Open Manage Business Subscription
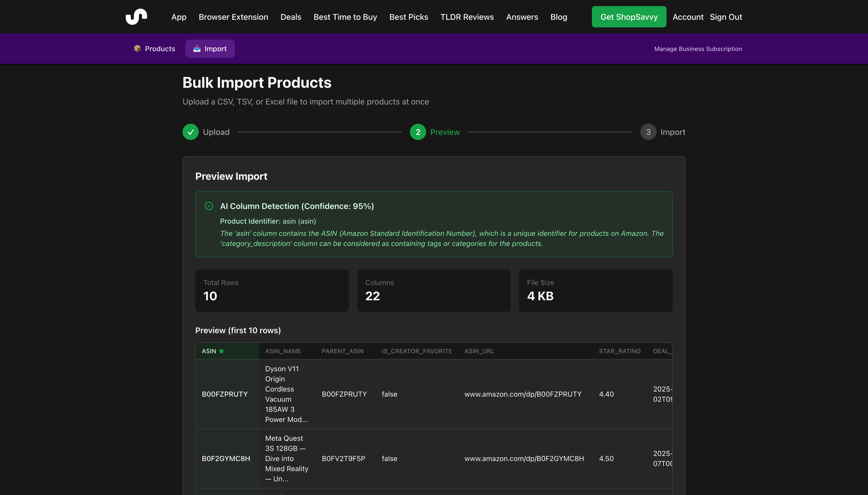This screenshot has height=495, width=868. tap(698, 49)
